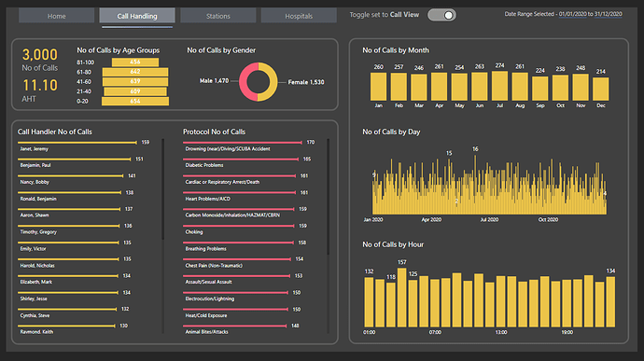
Task: Select the May bar in monthly chart
Action: pyautogui.click(x=459, y=87)
